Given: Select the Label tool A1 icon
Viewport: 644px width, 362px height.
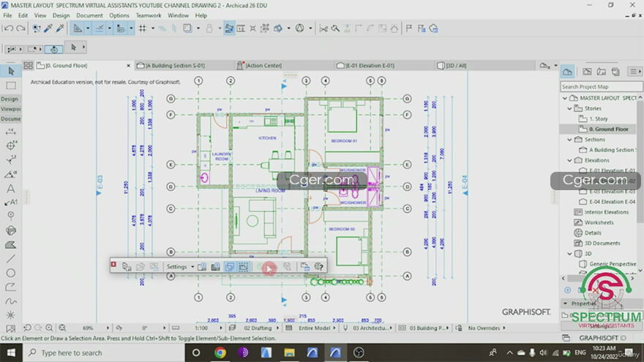Looking at the screenshot, I should 11,202.
